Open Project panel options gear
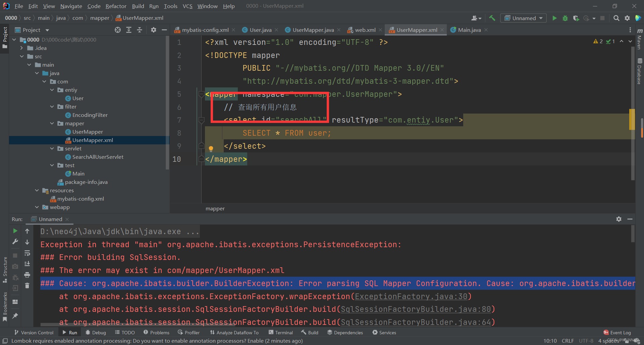This screenshot has height=345, width=644. tap(153, 30)
